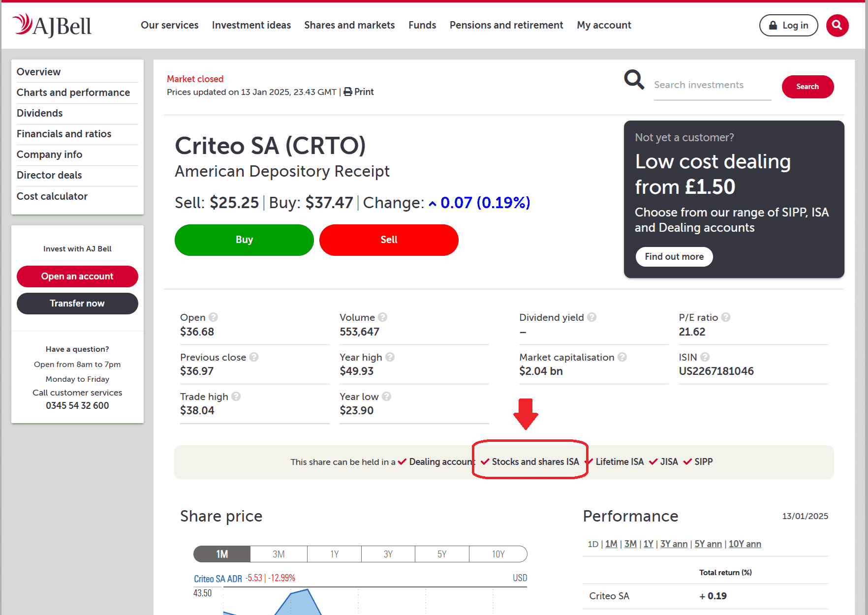The image size is (868, 615).
Task: Click the AJ Bell logo
Action: [x=53, y=26]
